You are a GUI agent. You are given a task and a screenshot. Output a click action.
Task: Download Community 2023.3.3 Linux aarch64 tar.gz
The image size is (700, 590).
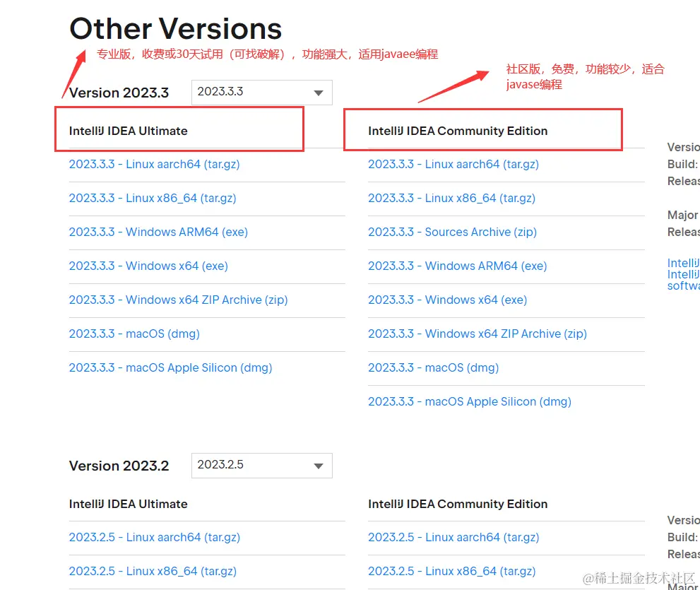pos(453,165)
